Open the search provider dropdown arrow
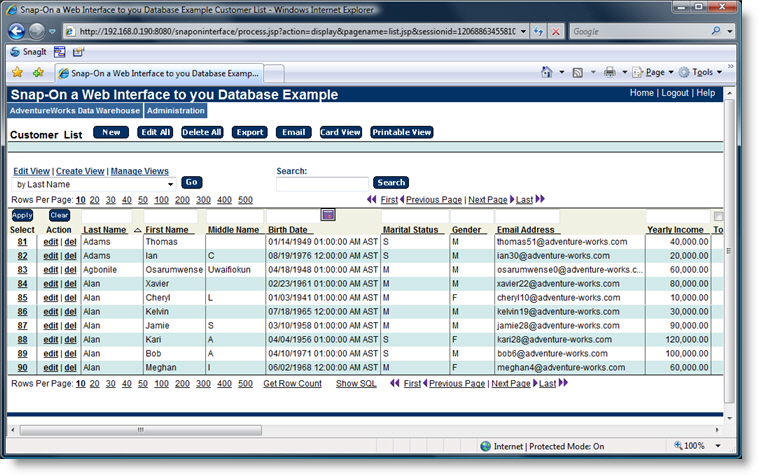The image size is (758, 475). point(729,31)
